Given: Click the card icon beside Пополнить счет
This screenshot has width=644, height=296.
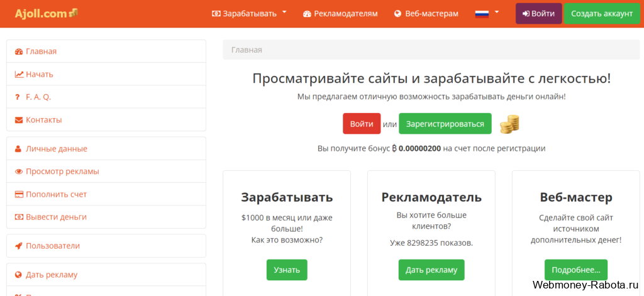Looking at the screenshot, I should click(x=18, y=194).
